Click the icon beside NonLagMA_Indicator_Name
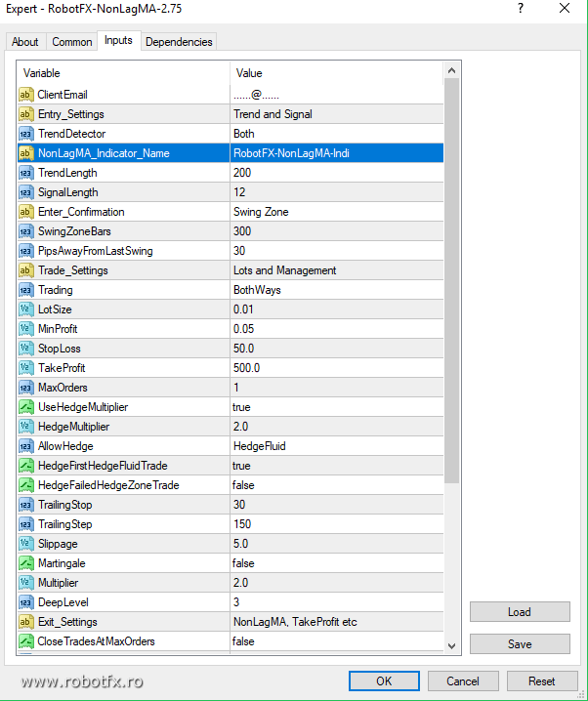Image resolution: width=588 pixels, height=701 pixels. pos(26,153)
